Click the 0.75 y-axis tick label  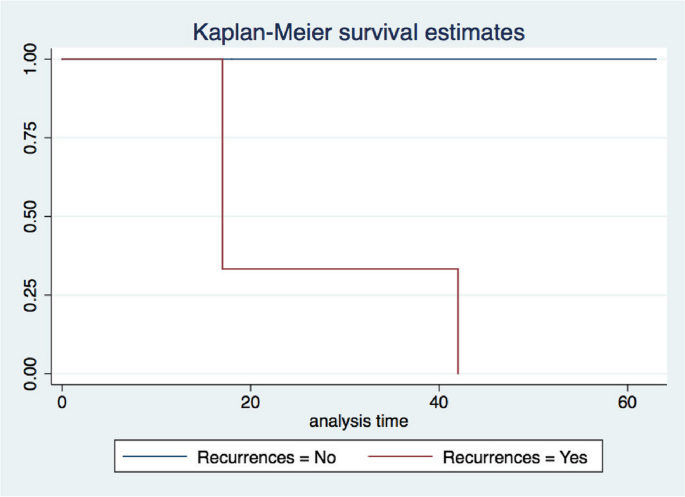(33, 138)
